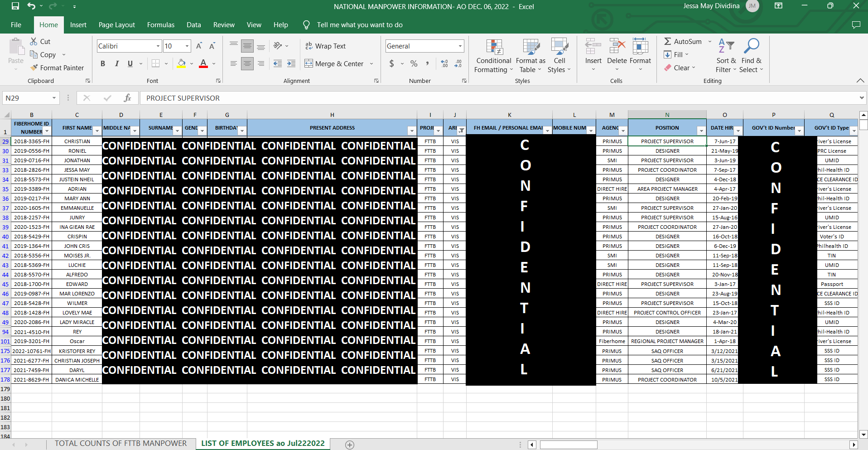Viewport: 868px width, 450px height.
Task: Open the POSITION column filter dropdown
Action: pyautogui.click(x=701, y=131)
